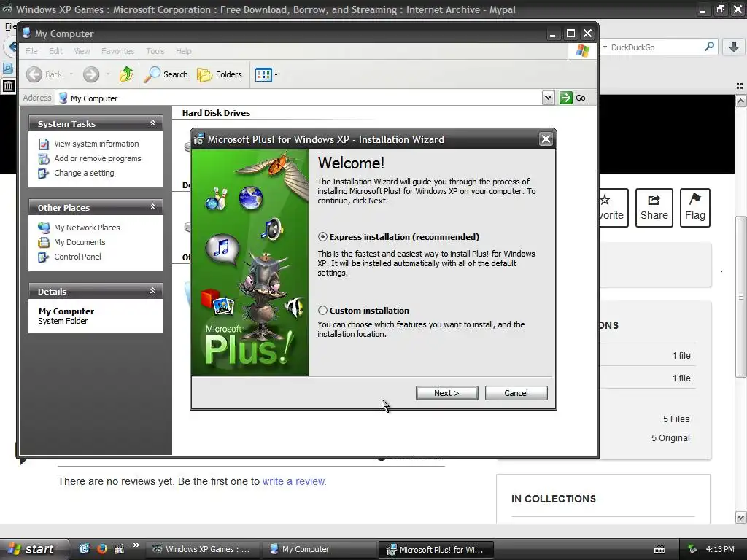Switch to Windows XP Games taskbar button

(203, 549)
